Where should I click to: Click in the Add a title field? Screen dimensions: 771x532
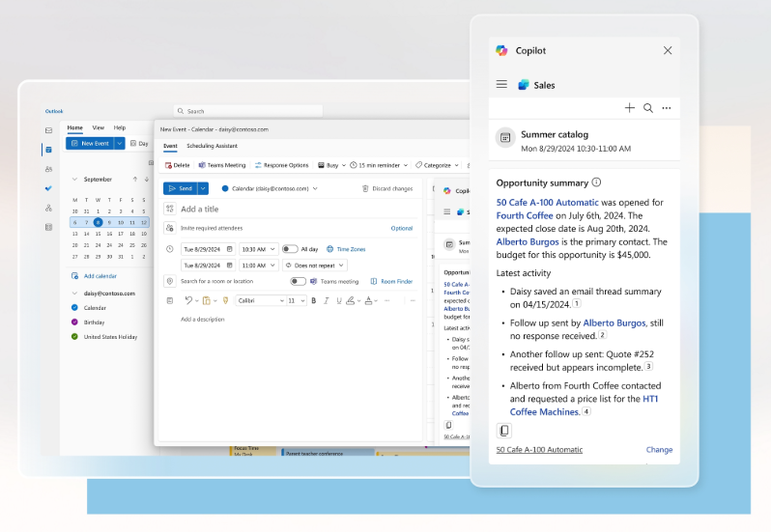point(299,209)
